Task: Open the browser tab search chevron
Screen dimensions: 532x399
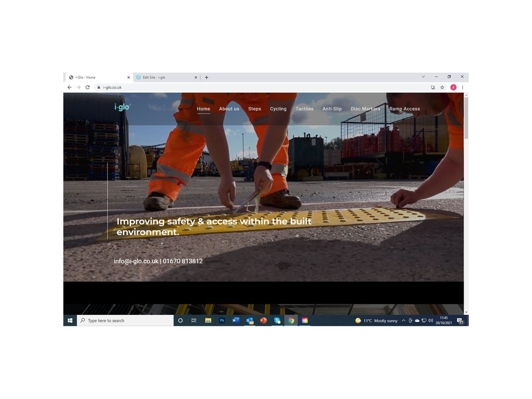Action: point(423,77)
